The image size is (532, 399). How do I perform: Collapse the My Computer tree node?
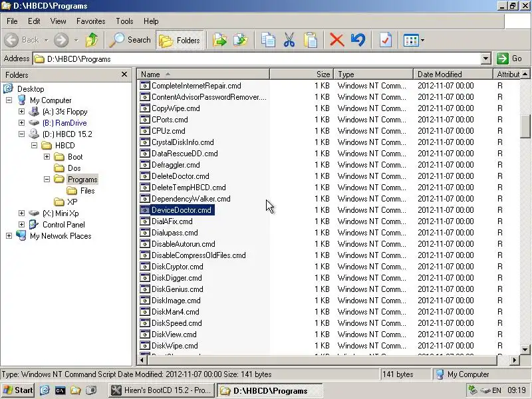point(9,100)
